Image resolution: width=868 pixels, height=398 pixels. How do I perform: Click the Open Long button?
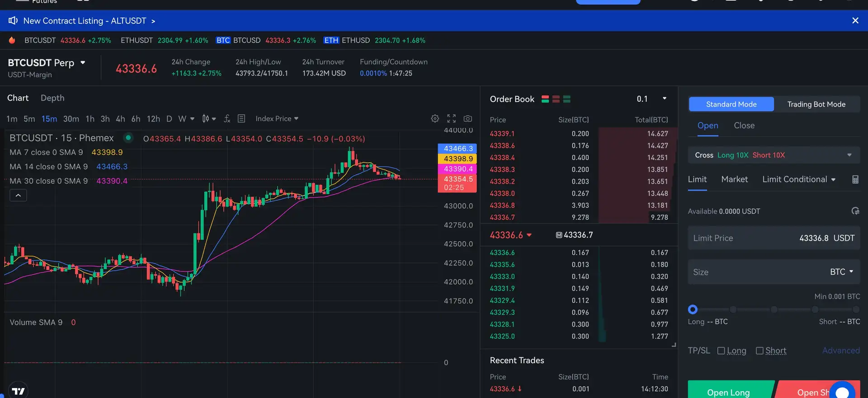[728, 391]
